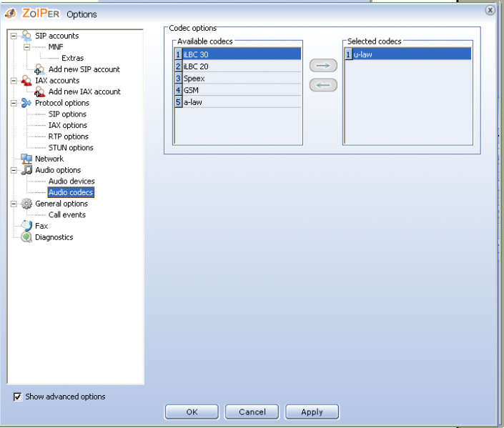
Task: Confirm settings with the OK button
Action: tap(192, 412)
